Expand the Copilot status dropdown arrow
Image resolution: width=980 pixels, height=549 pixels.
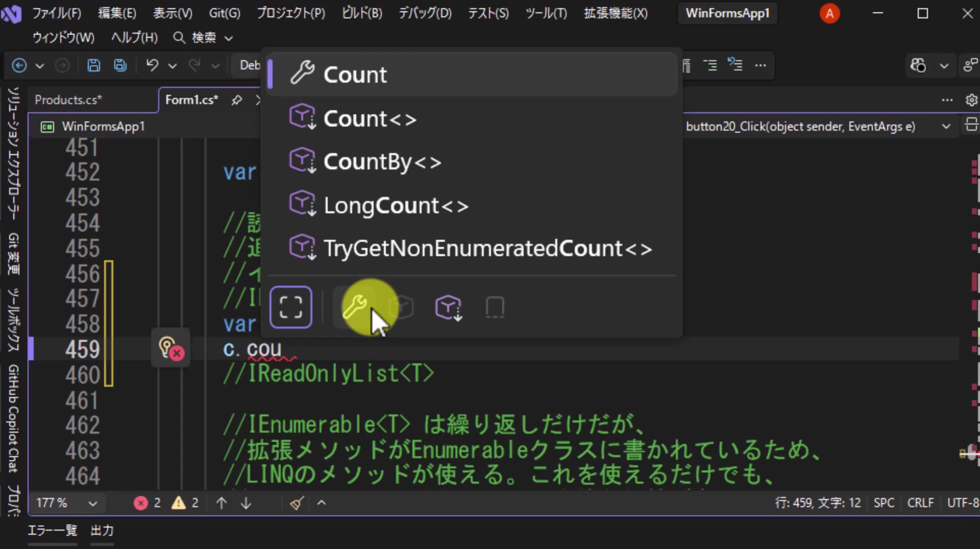point(944,66)
